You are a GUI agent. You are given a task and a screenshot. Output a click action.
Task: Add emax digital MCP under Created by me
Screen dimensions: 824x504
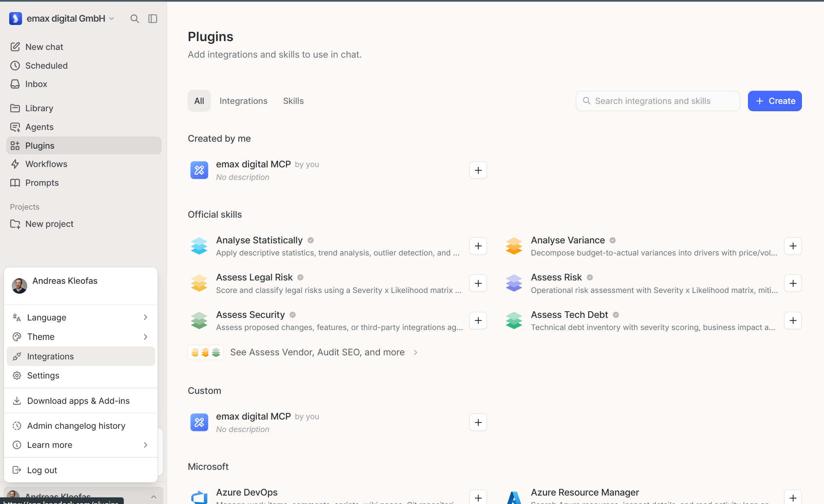click(x=478, y=170)
